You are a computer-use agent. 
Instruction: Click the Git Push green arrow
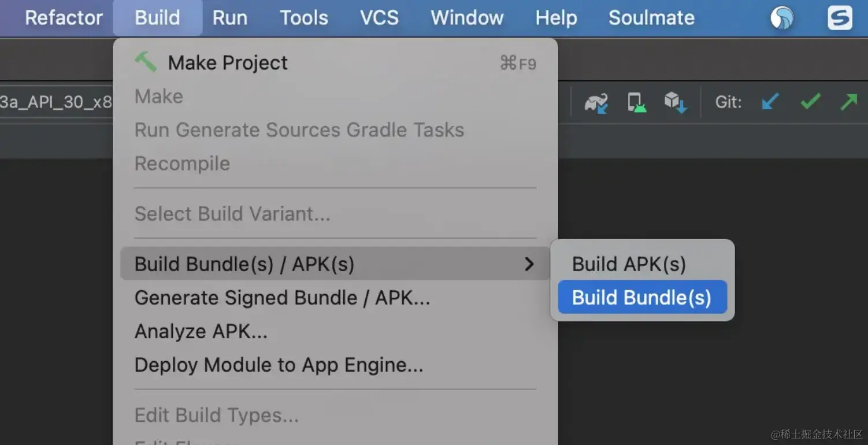click(848, 102)
